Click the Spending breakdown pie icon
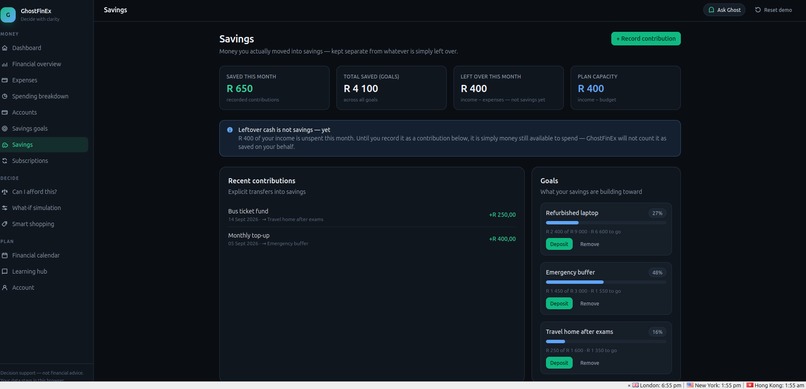This screenshot has height=389, width=806. pos(5,96)
